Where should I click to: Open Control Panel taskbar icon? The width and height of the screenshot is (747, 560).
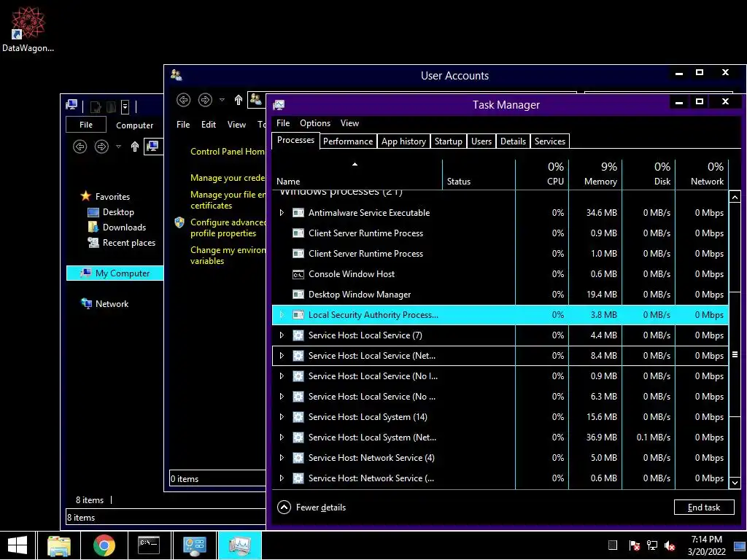pyautogui.click(x=194, y=545)
